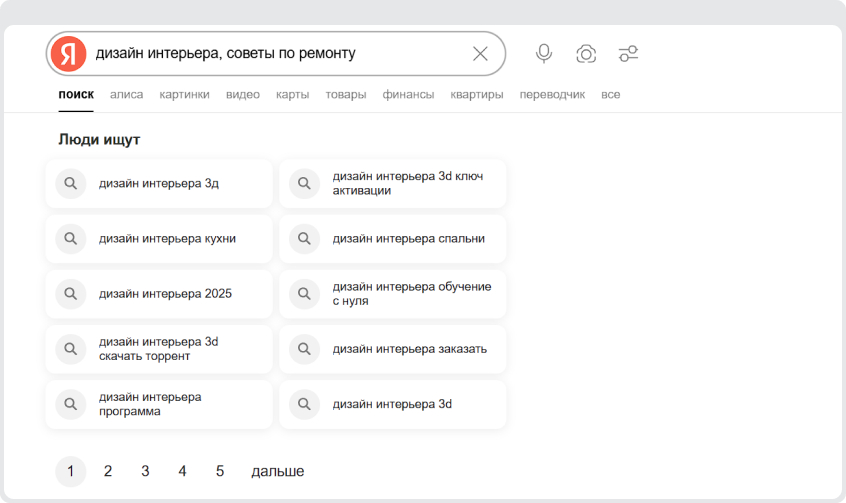Go to results page 3
The height and width of the screenshot is (503, 846).
pyautogui.click(x=145, y=471)
